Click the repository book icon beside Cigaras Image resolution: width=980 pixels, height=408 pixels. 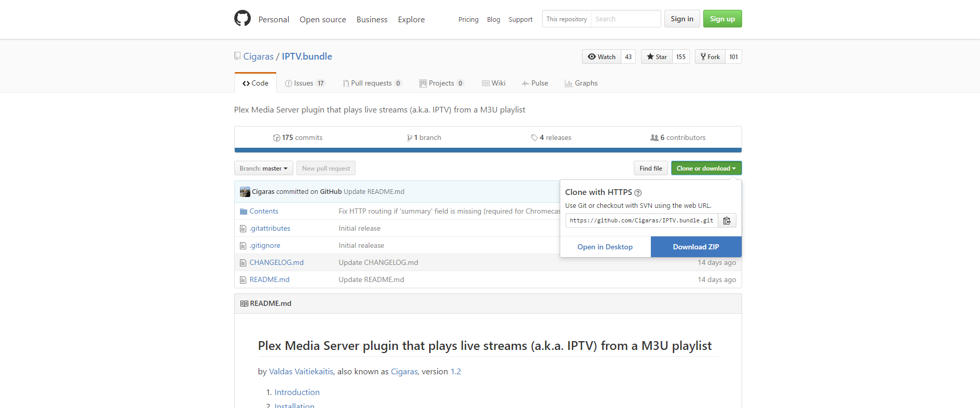[237, 56]
